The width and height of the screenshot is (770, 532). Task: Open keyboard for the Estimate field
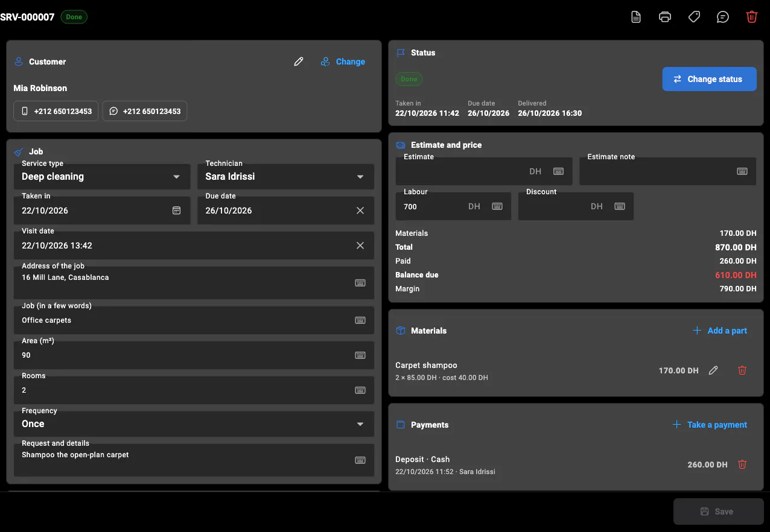pos(558,171)
